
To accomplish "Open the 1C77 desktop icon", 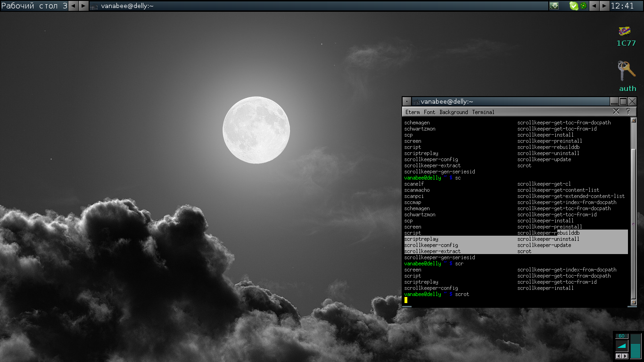I will tap(624, 31).
